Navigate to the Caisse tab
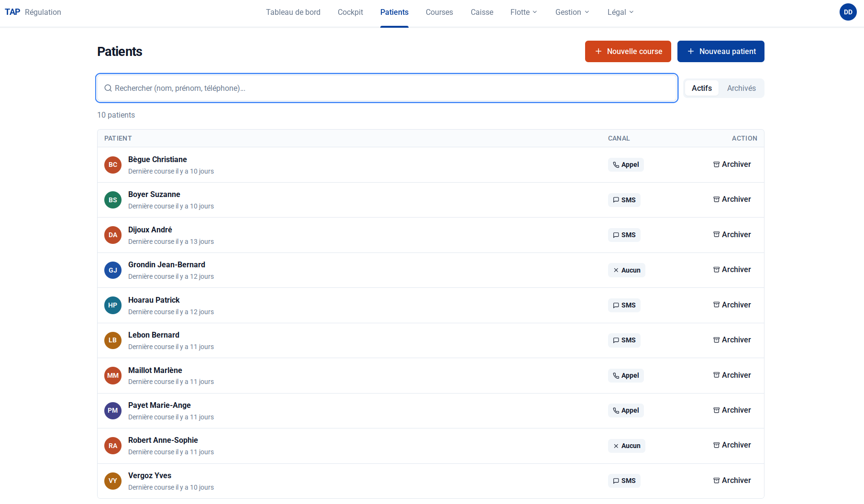The image size is (864, 504). tap(482, 12)
